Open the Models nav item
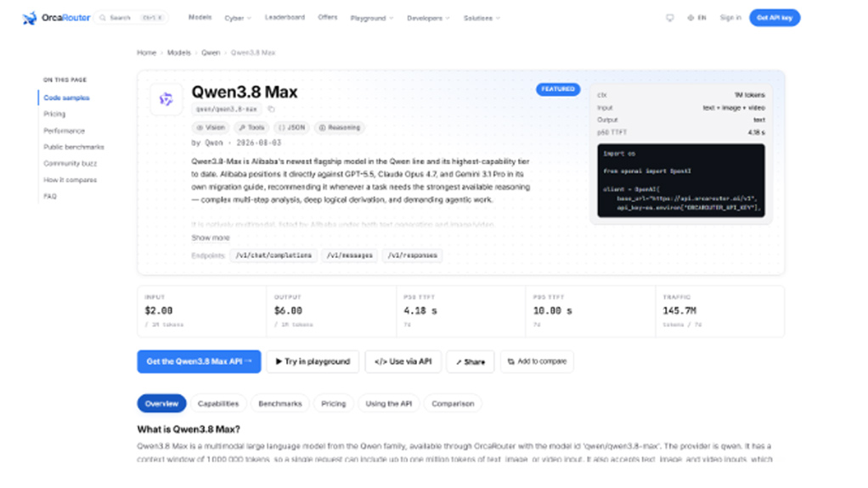Viewport: 868px width, 488px height. [x=200, y=18]
